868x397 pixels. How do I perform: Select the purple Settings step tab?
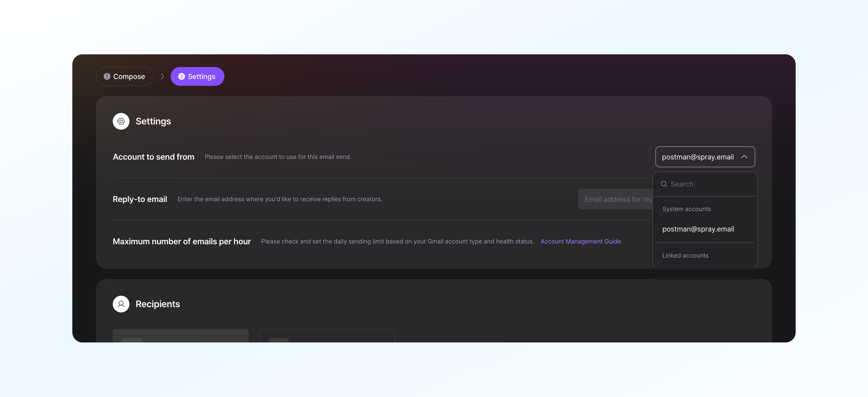197,77
